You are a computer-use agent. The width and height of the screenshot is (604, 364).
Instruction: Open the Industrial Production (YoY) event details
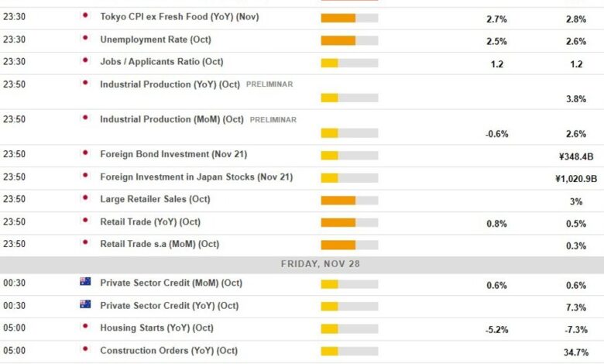click(170, 84)
